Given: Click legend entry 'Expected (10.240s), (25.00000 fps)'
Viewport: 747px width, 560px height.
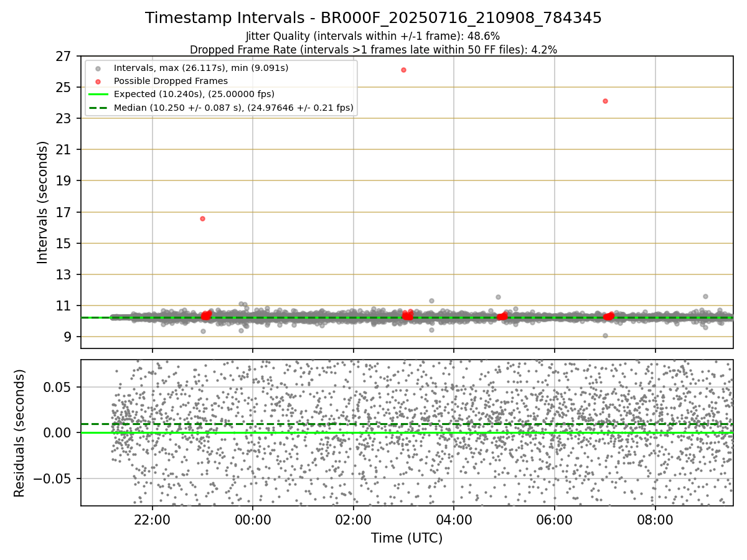Looking at the screenshot, I should tap(194, 94).
